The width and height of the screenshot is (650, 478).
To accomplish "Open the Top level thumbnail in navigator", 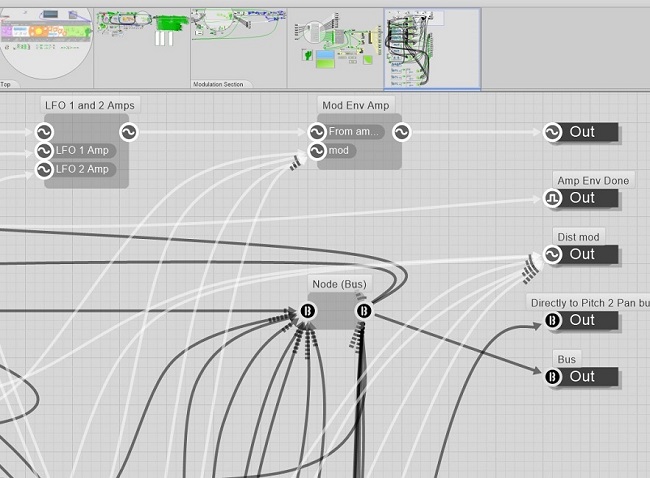I will pyautogui.click(x=46, y=44).
